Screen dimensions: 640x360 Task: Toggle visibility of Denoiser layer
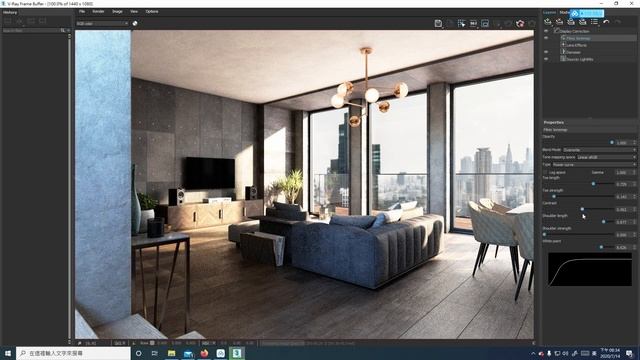546,52
